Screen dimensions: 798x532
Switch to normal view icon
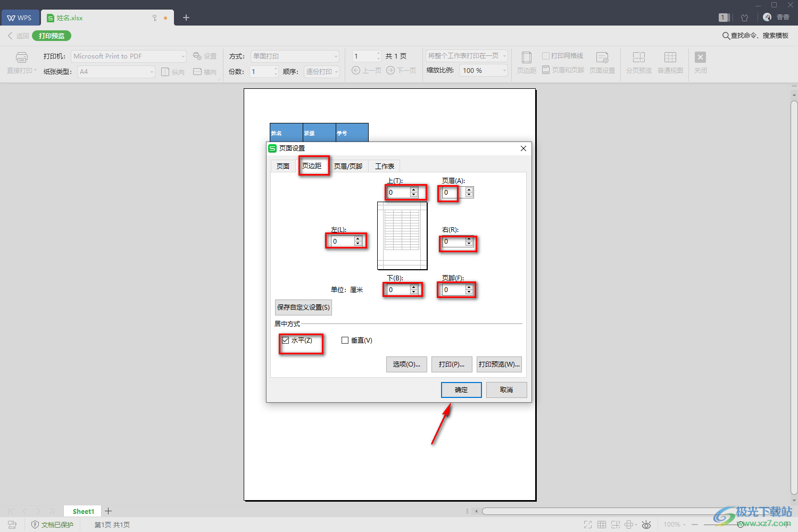tap(670, 57)
